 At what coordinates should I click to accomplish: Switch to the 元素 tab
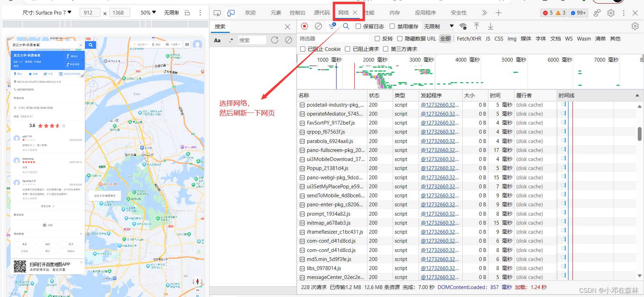(x=276, y=13)
